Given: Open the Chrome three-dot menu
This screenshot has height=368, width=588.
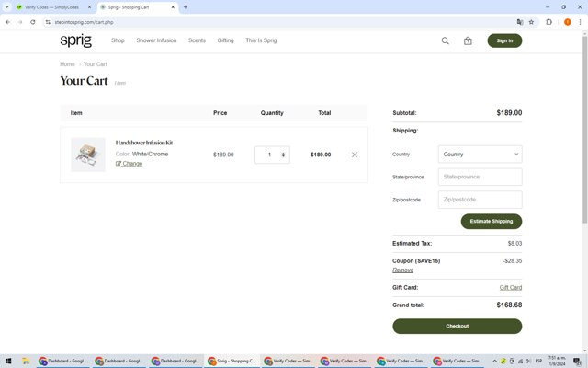Looking at the screenshot, I should (x=580, y=22).
